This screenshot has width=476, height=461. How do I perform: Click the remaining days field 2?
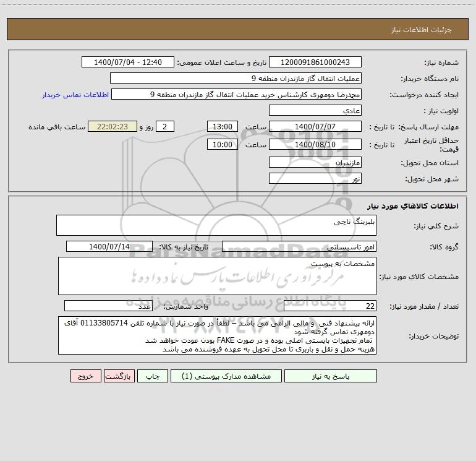coord(165,127)
